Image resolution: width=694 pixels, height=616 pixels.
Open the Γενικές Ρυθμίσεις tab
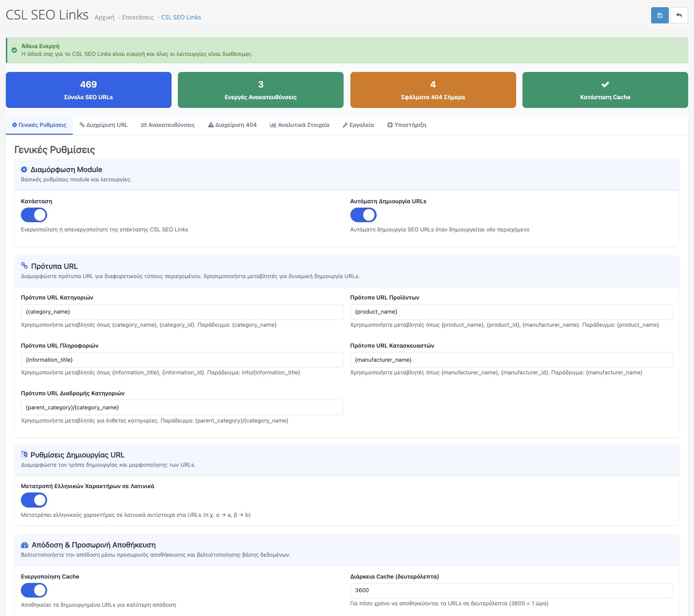[x=39, y=125]
